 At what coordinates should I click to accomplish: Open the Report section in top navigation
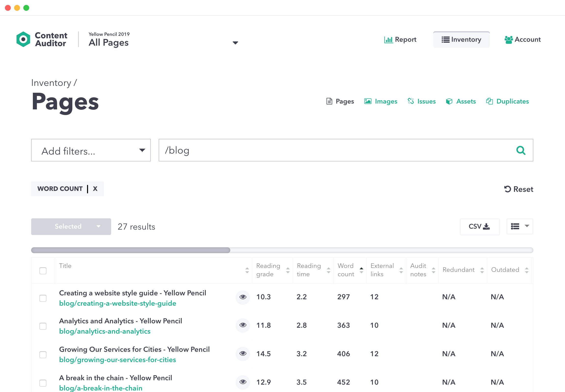400,39
